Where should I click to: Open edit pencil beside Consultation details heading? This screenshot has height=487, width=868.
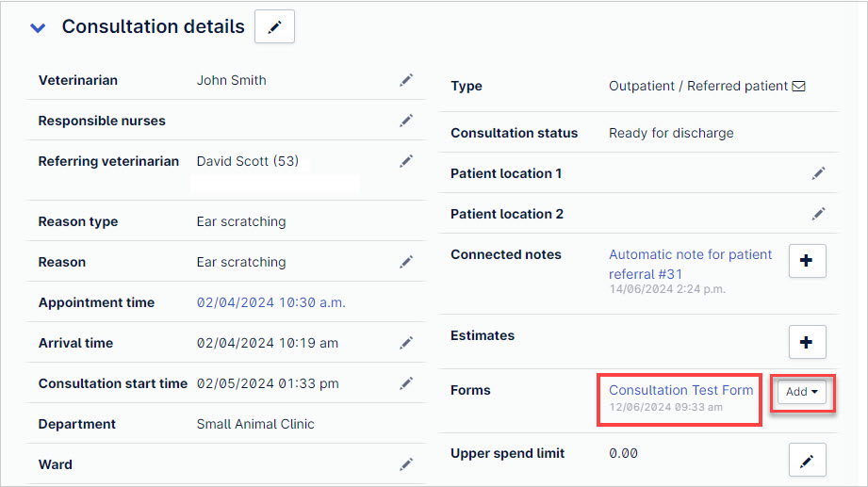click(x=274, y=26)
